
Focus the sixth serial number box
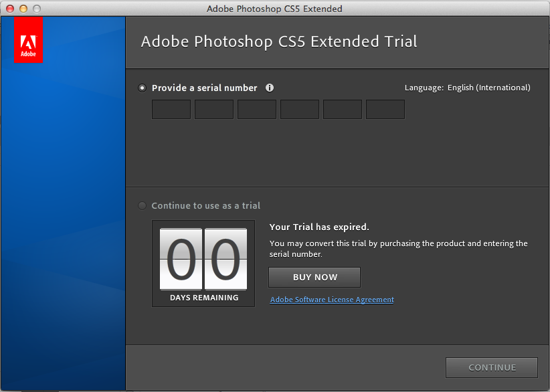click(x=385, y=110)
